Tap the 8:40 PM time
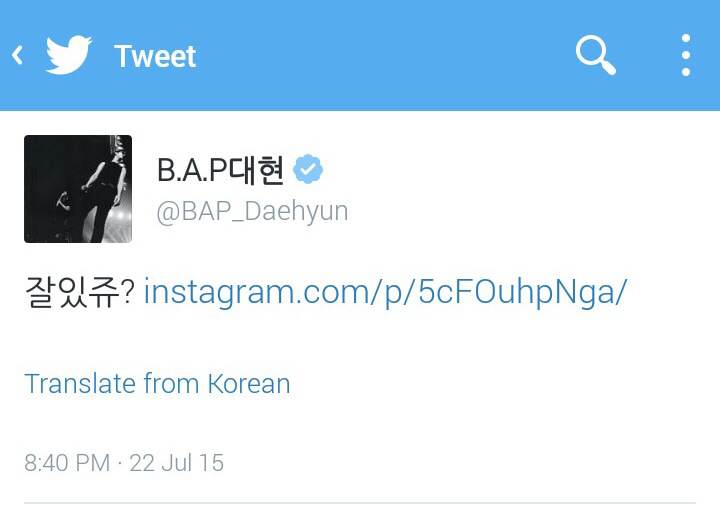The image size is (720, 506). 67,463
